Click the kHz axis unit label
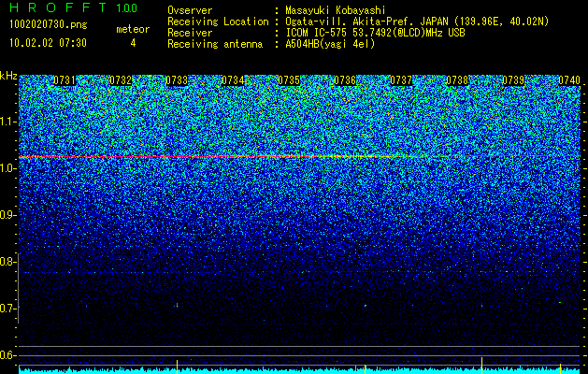The width and height of the screenshot is (588, 374). tap(8, 76)
